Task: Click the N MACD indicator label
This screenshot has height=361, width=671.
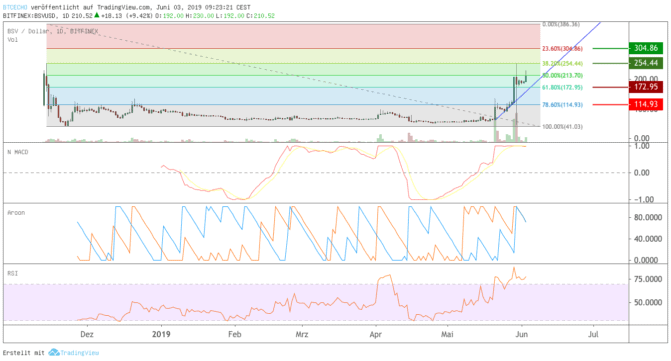Action: (x=18, y=152)
